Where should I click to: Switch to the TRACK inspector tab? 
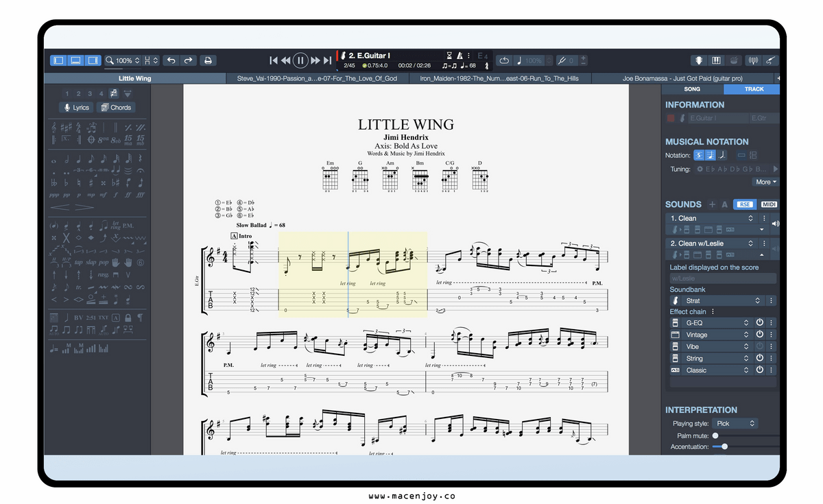[x=753, y=89]
